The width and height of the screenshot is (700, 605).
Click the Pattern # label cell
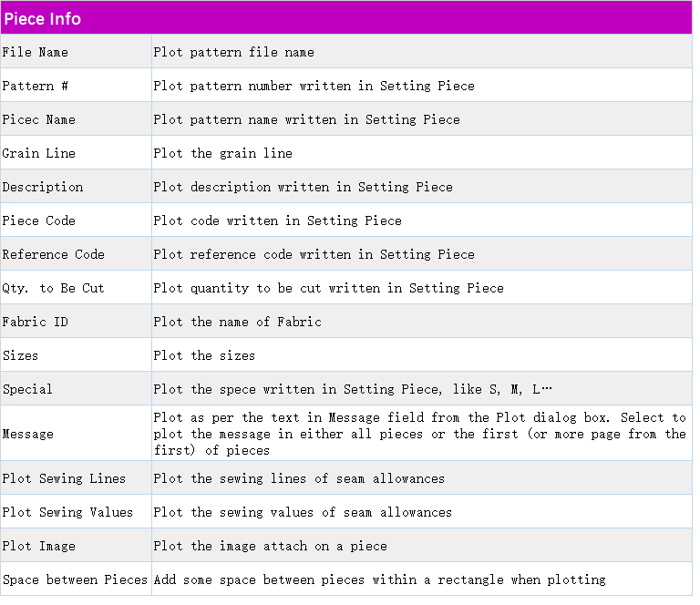coord(36,86)
